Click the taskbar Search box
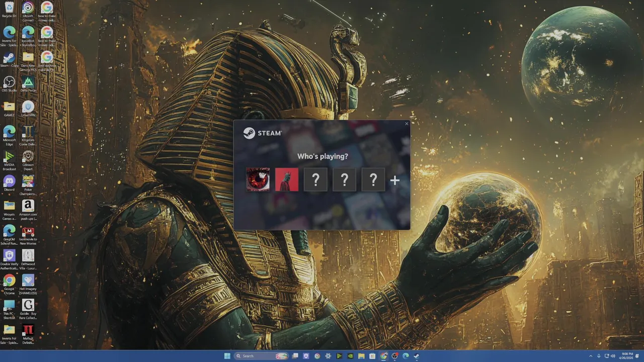Image resolution: width=644 pixels, height=362 pixels. (x=261, y=356)
